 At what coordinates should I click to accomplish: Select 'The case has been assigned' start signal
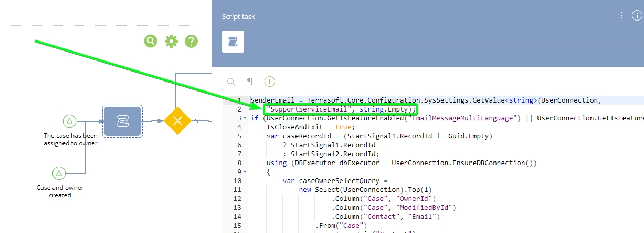[69, 121]
